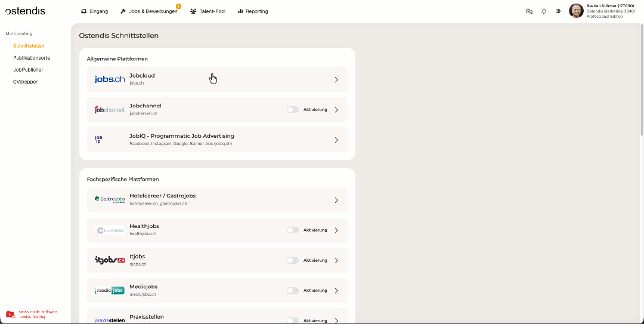Click the swiss made software badge
This screenshot has height=324, width=644.
32,314
